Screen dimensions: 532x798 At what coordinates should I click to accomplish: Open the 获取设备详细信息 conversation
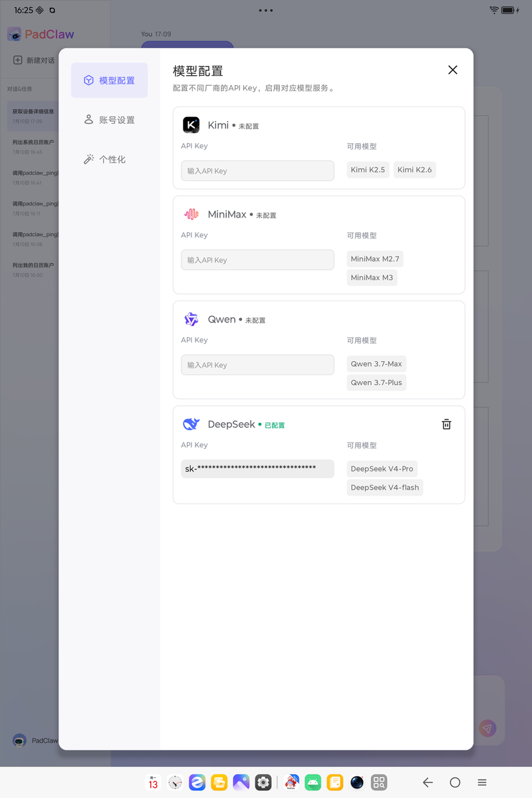[33, 116]
